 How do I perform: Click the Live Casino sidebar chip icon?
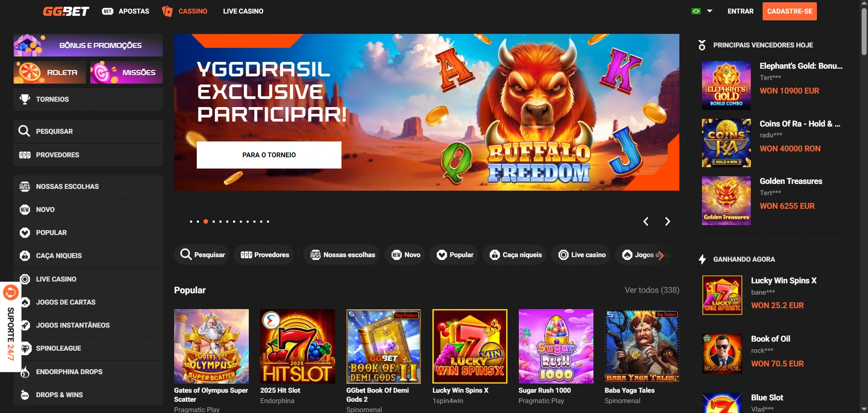(25, 279)
